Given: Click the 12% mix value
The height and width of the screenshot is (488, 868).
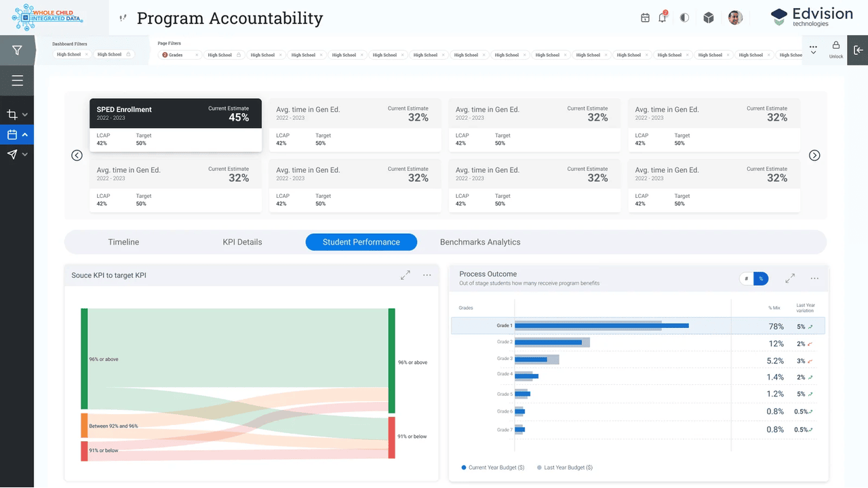Looking at the screenshot, I should (x=776, y=344).
